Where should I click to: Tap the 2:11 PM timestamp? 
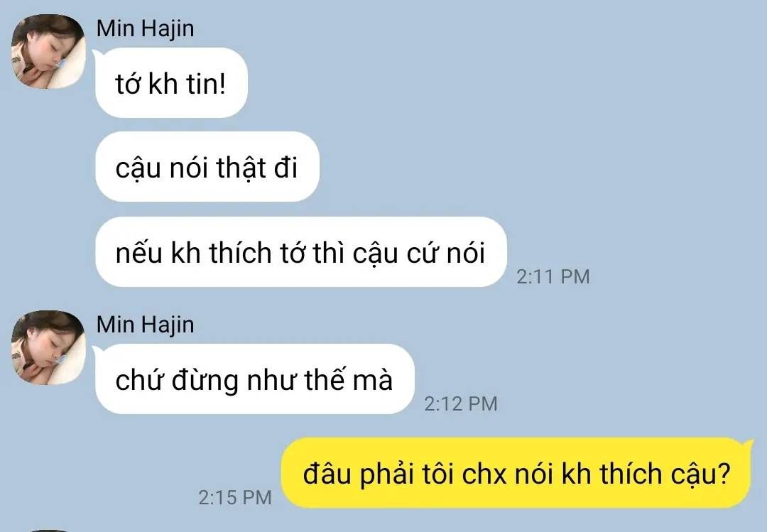click(x=553, y=276)
